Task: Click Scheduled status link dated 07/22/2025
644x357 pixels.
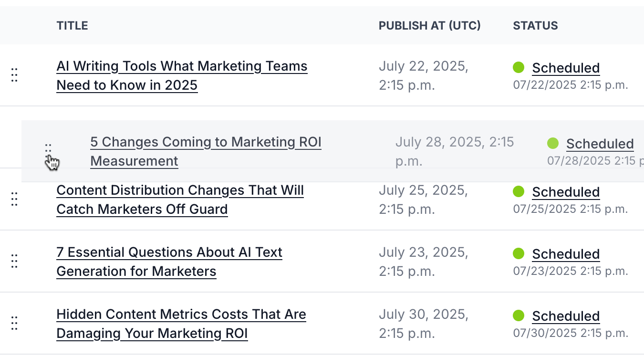Action: point(566,68)
